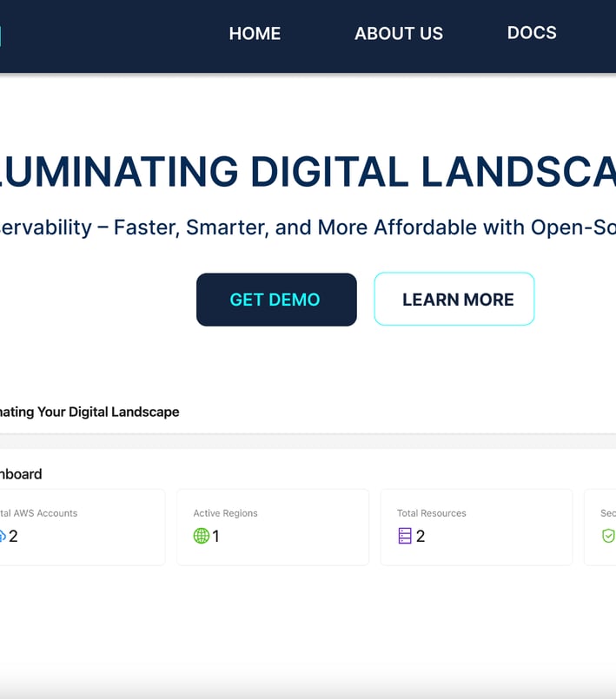Click the value 2 under AWS Accounts
616x699 pixels.
[13, 536]
